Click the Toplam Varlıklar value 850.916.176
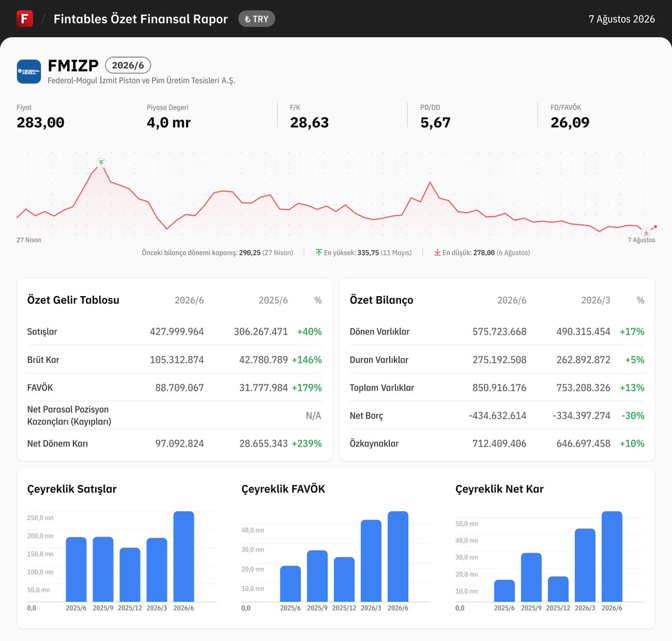The image size is (672, 641). click(x=500, y=387)
